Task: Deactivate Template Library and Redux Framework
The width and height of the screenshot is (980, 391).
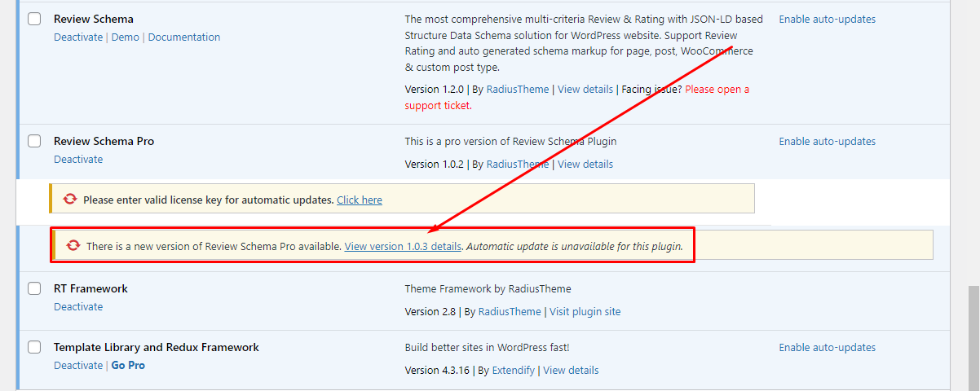Action: [78, 365]
